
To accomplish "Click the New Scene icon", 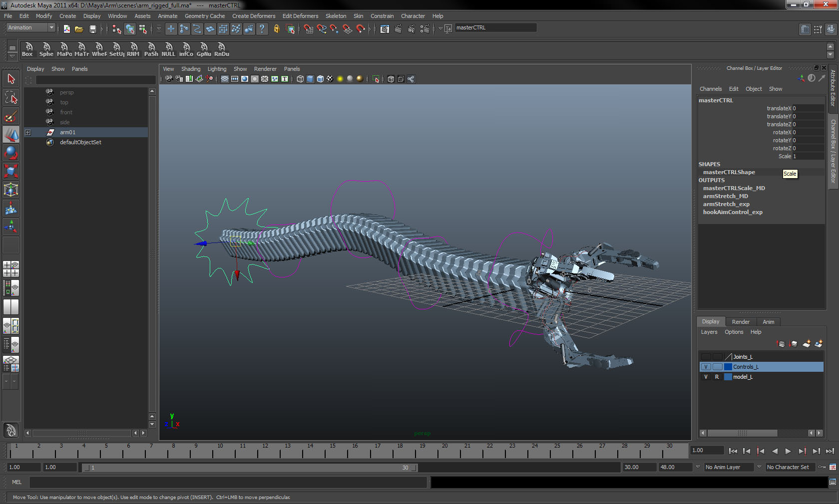I will click(x=66, y=29).
